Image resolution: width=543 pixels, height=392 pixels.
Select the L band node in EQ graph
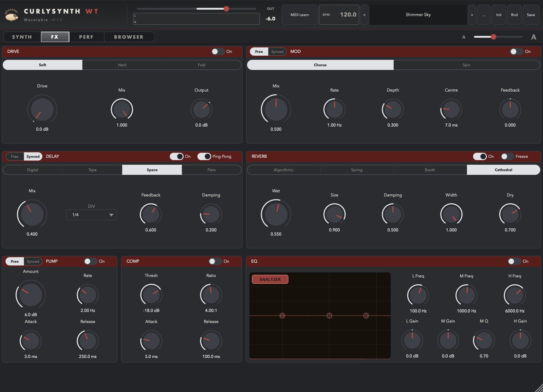pos(282,316)
